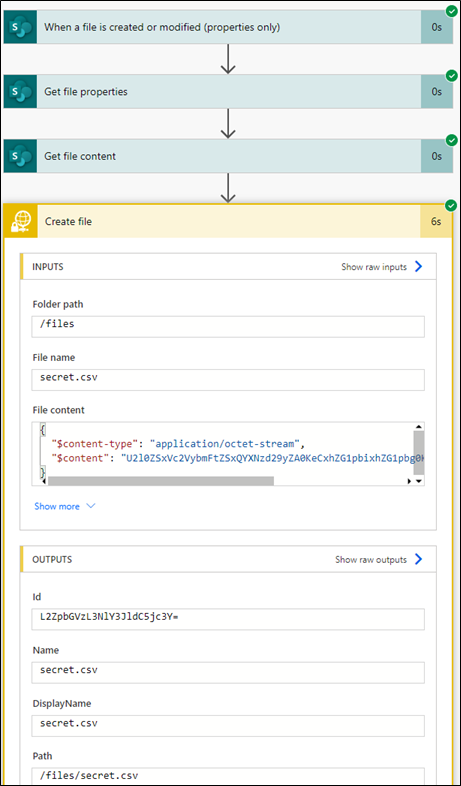Expand the Get file properties step
The height and width of the screenshot is (786, 461).
(x=228, y=92)
